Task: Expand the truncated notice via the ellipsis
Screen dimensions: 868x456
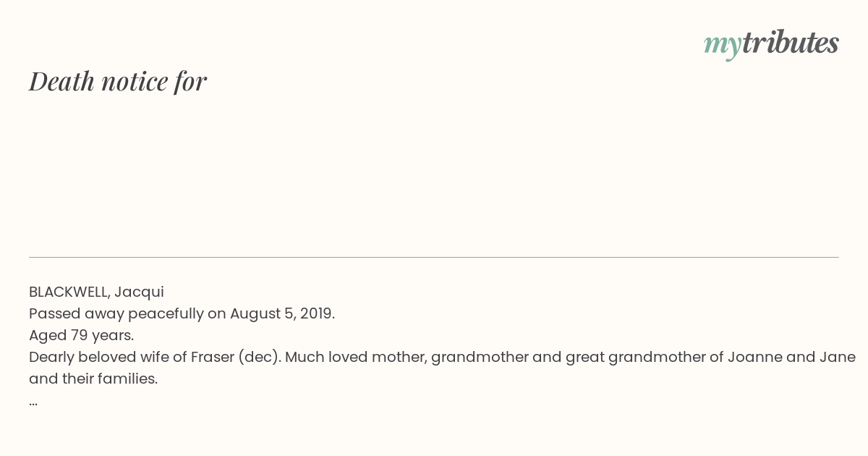Action: pyautogui.click(x=33, y=402)
